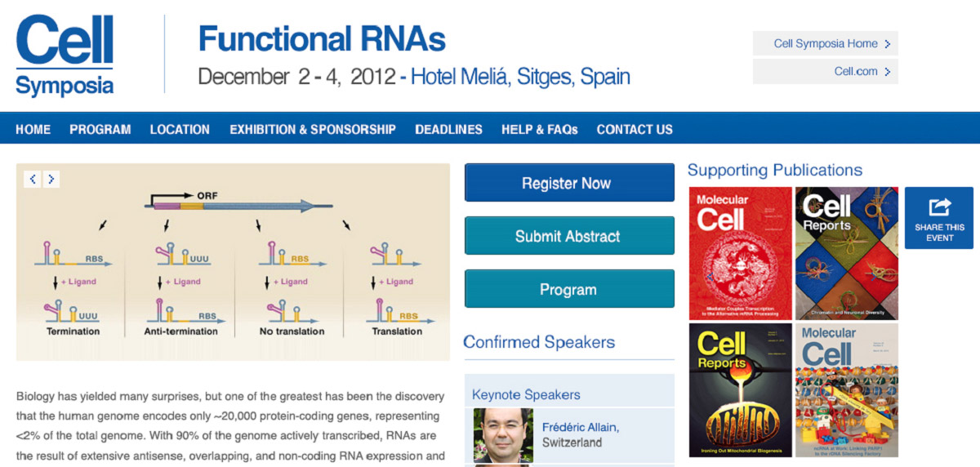
Task: Click the Cell Symposia logo
Action: click(x=65, y=56)
